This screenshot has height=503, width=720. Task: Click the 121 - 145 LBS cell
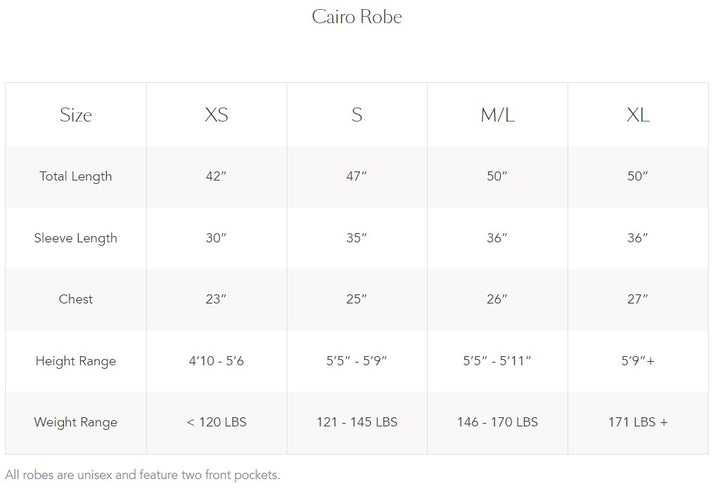(x=357, y=422)
